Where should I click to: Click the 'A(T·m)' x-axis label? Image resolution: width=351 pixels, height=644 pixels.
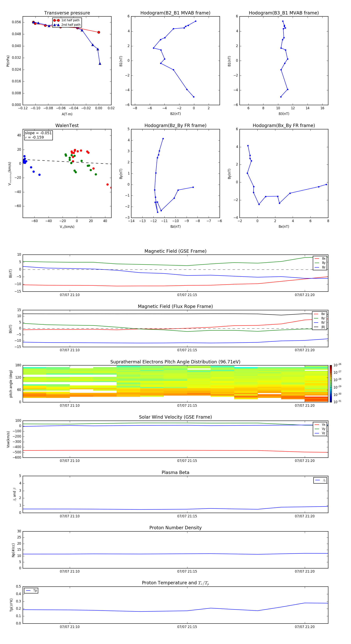click(67, 114)
